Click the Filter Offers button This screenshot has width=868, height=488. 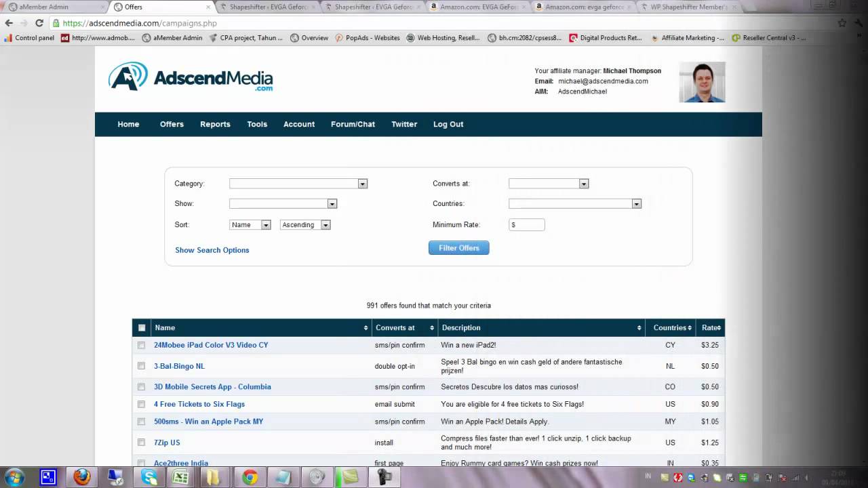(x=458, y=248)
